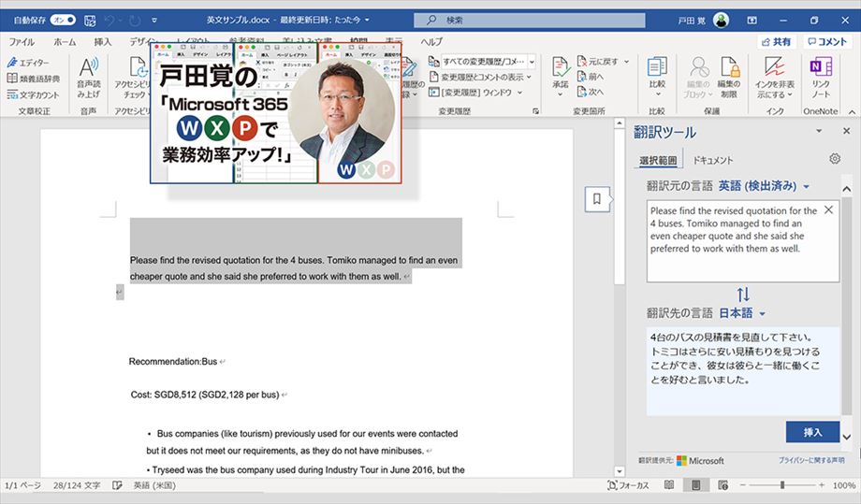Click the undo arrow in title bar
Image resolution: width=861 pixels, height=504 pixels.
(x=109, y=21)
